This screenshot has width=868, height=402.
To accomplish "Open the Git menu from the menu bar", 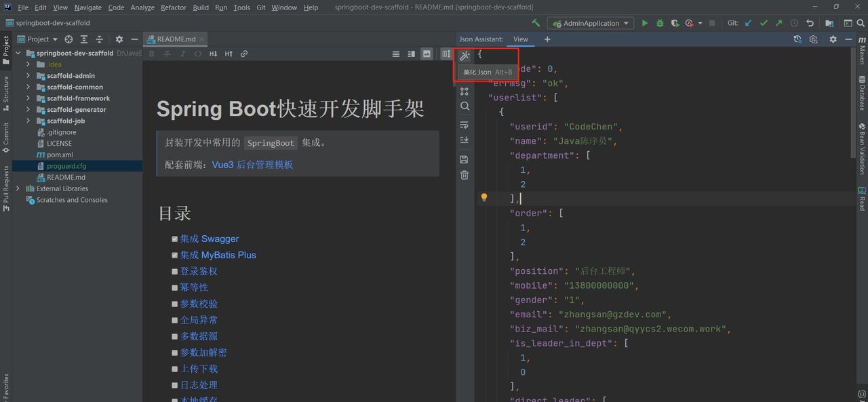I will [x=260, y=7].
